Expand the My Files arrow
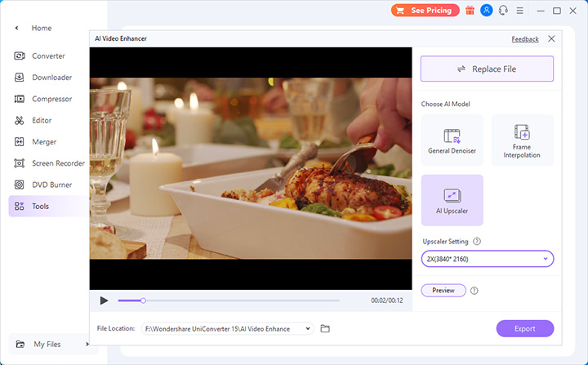Screen dimensions: 588x365 coord(87,344)
